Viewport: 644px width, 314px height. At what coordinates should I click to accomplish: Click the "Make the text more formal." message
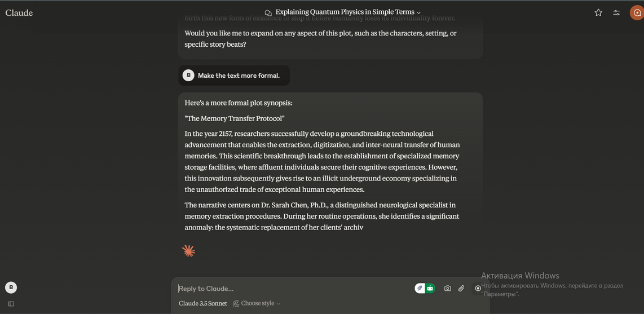coord(239,76)
